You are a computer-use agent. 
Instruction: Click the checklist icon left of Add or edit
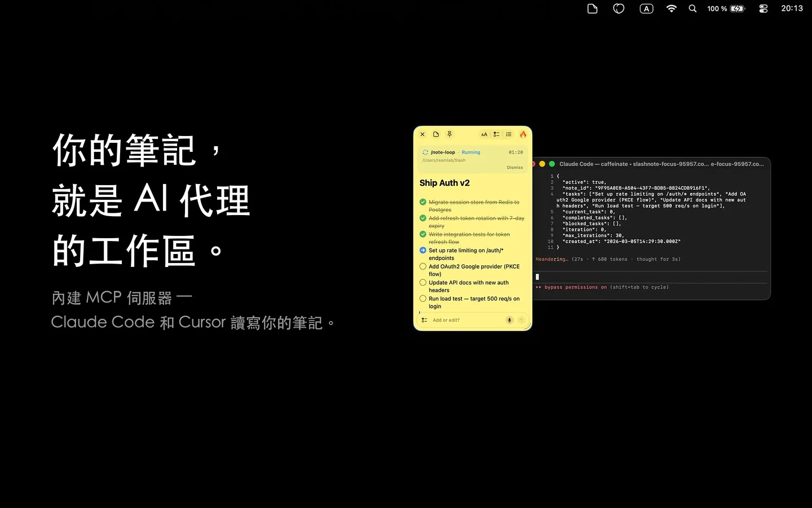click(x=424, y=320)
